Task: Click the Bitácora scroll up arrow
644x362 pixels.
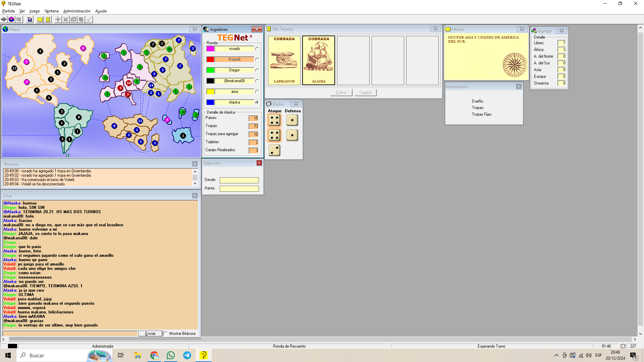Action: pyautogui.click(x=195, y=172)
